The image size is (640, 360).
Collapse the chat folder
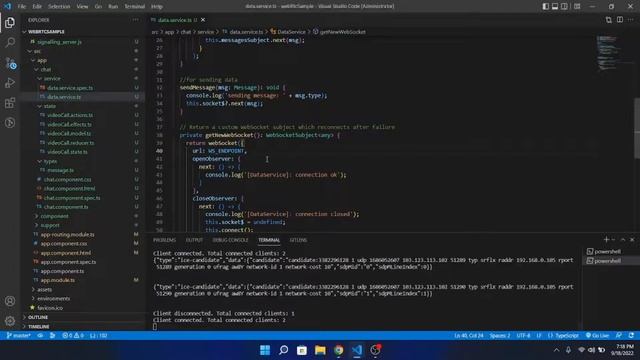(46, 69)
